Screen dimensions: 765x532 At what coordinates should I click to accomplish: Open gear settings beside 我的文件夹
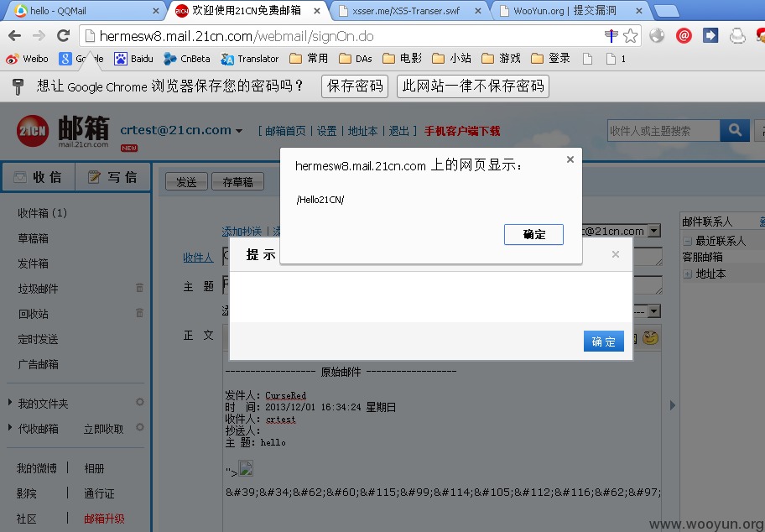139,402
